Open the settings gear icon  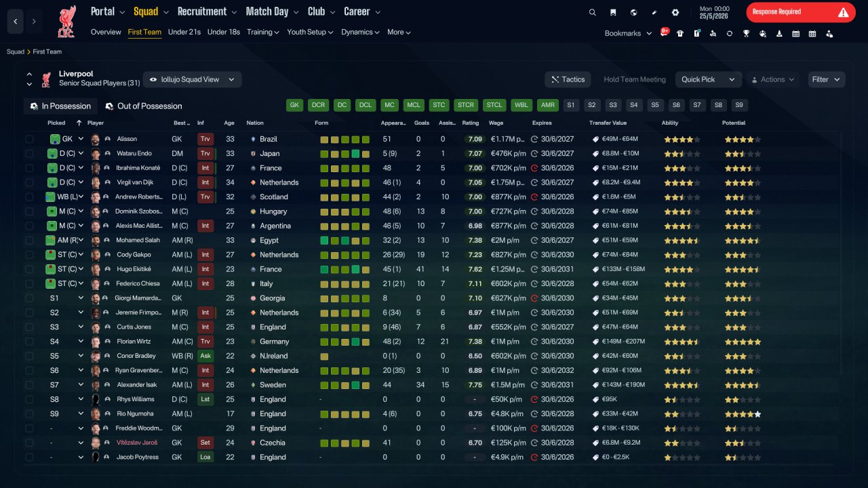click(x=675, y=12)
